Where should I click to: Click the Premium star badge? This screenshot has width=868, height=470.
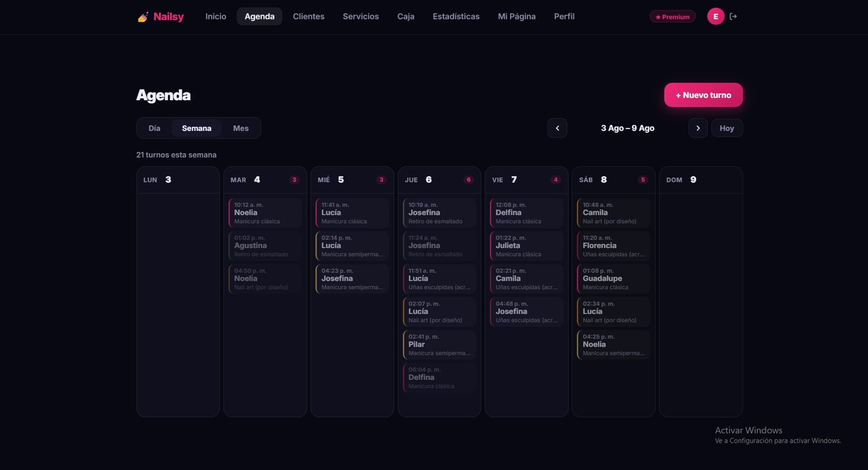click(673, 17)
